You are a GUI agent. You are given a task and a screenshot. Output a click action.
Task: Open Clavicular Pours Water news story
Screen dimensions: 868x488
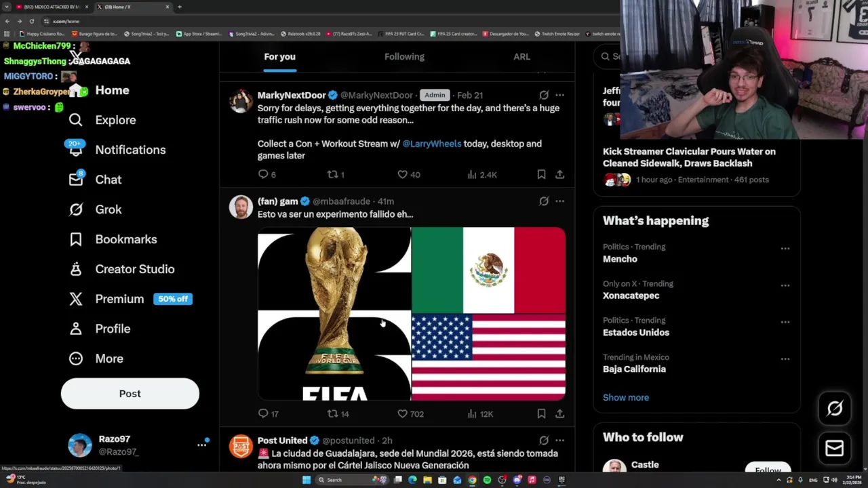[x=689, y=157]
